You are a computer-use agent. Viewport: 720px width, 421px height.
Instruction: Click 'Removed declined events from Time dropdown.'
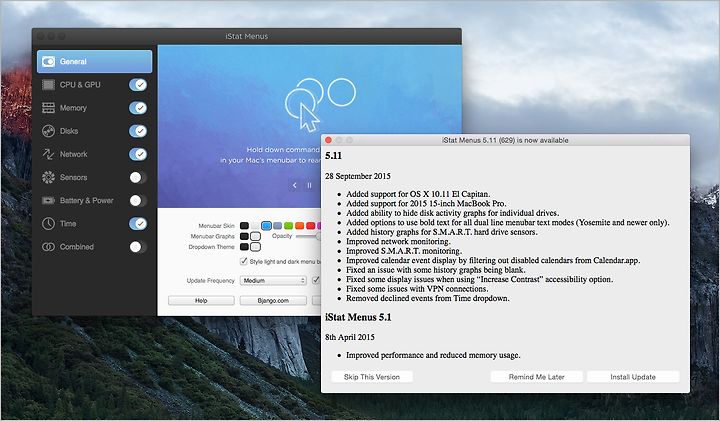point(428,298)
